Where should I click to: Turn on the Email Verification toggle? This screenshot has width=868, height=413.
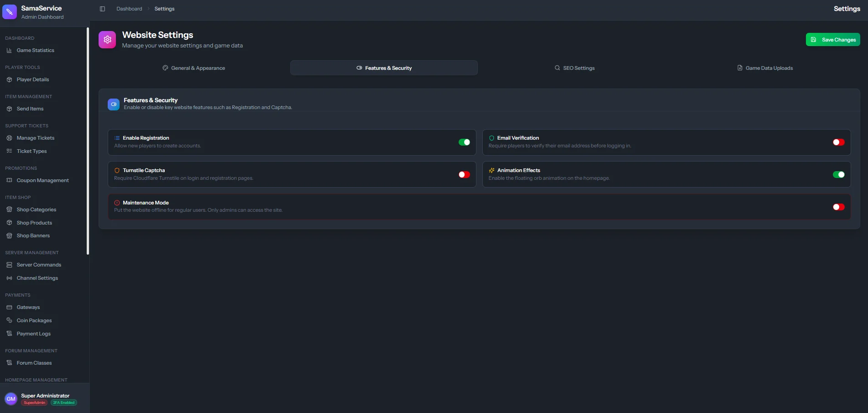click(x=838, y=142)
